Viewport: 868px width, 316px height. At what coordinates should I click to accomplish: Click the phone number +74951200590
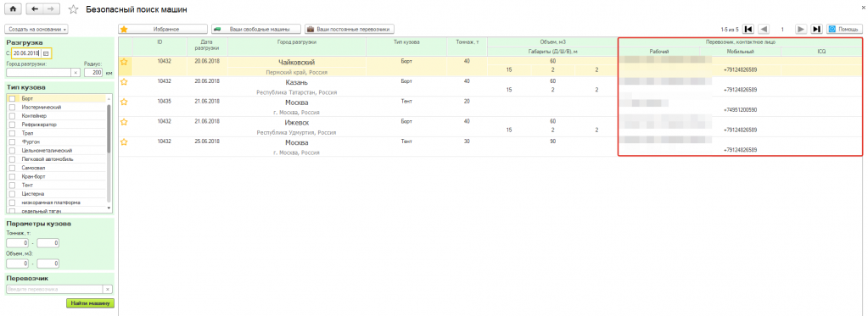pos(740,110)
